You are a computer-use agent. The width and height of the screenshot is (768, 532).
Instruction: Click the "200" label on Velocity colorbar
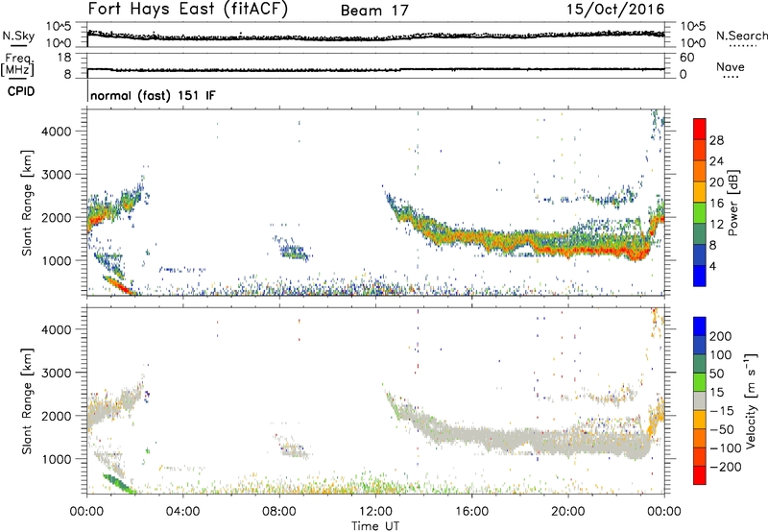point(721,336)
